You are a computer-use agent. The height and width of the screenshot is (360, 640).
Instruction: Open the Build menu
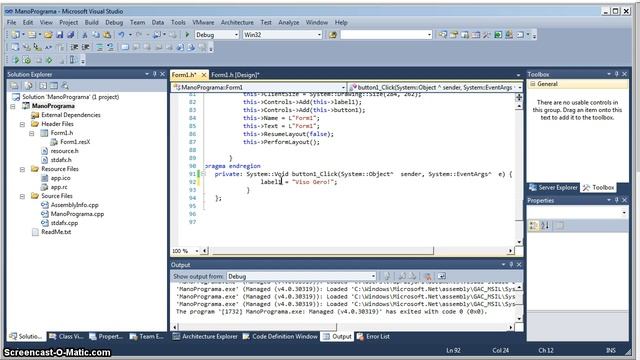click(91, 22)
